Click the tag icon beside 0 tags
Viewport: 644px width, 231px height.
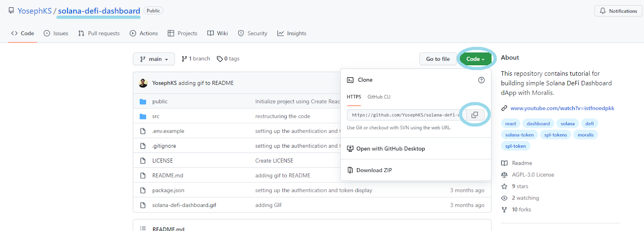coord(220,59)
